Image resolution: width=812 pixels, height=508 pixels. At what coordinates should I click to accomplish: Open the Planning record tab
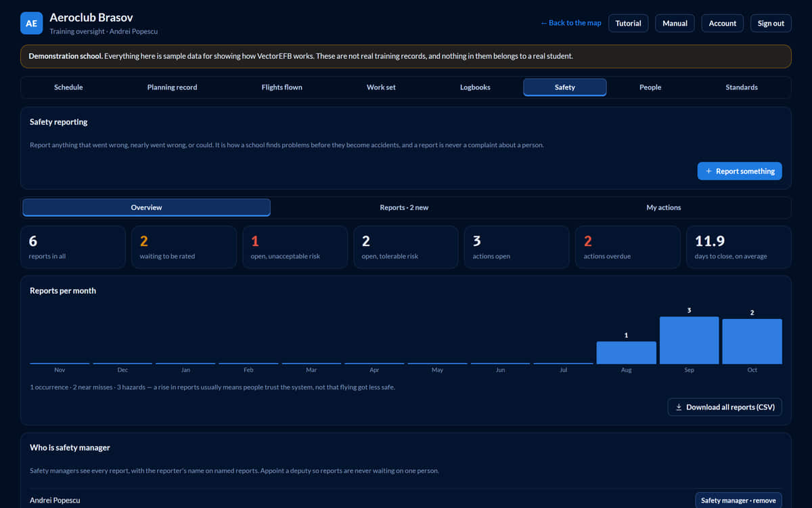173,87
